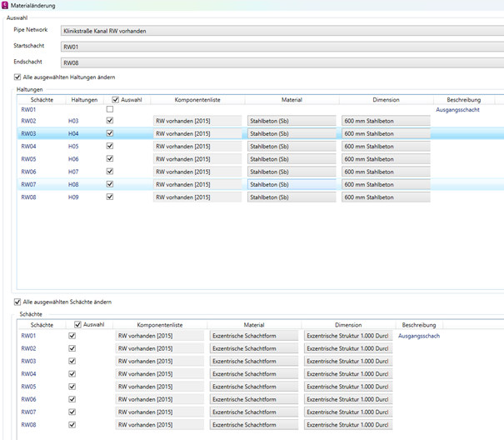Click the Material column header in Haltungen table

pos(292,100)
